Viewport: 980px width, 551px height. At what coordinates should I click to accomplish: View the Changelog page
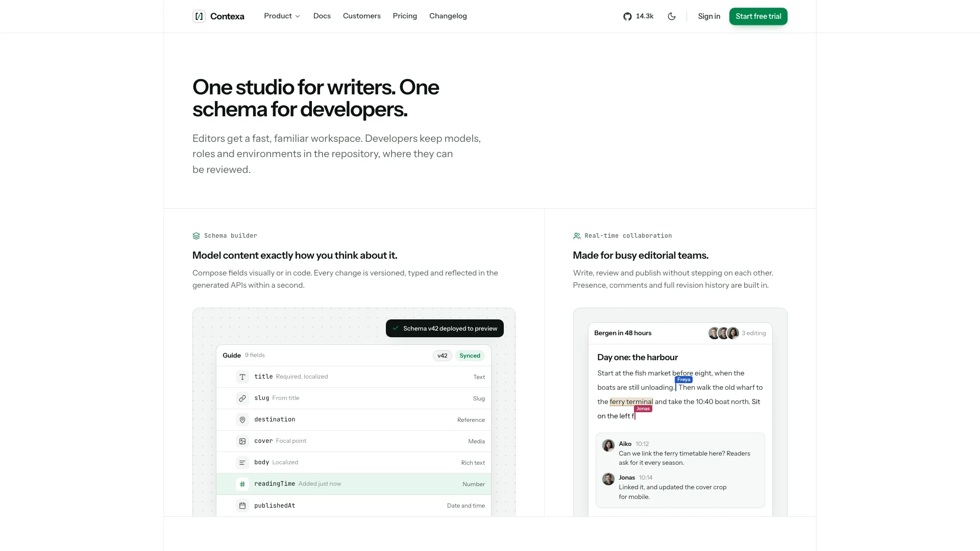coord(448,16)
